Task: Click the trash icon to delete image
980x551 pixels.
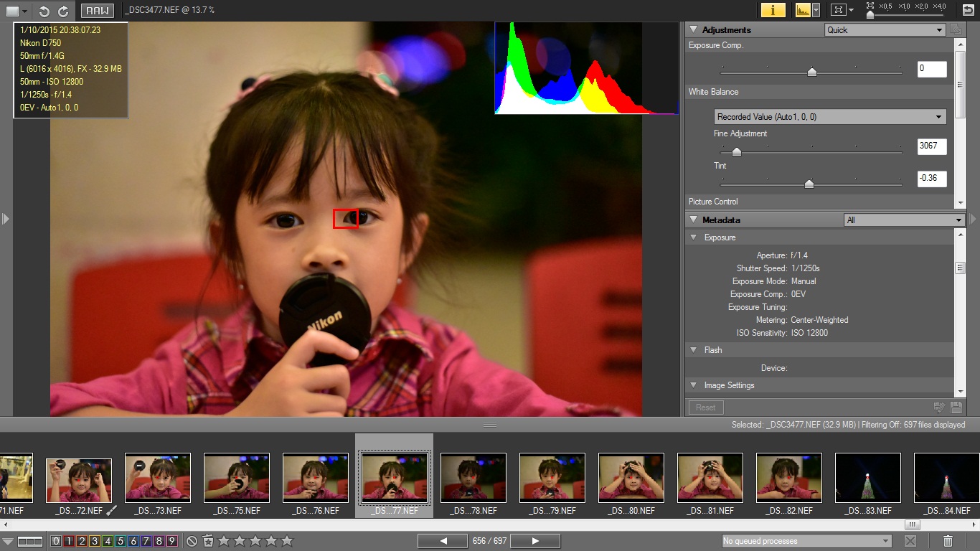Action: [x=948, y=541]
